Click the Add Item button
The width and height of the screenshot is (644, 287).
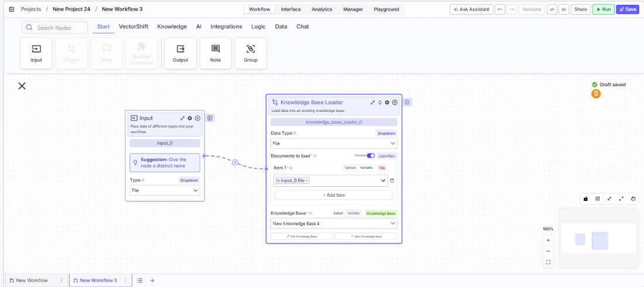334,195
